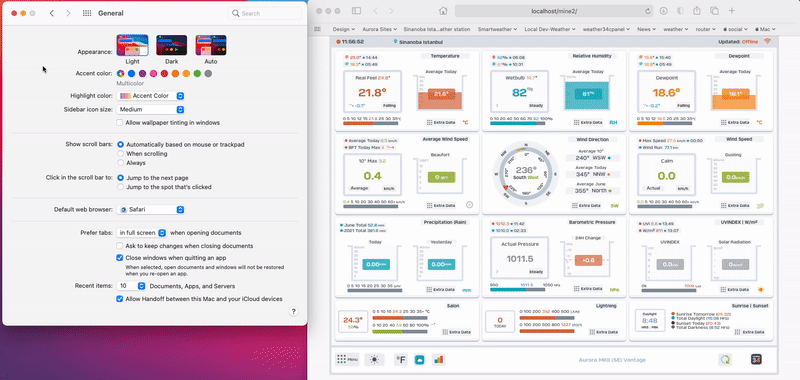The image size is (800, 380).
Task: Switch units with the °F icon
Action: tap(401, 360)
